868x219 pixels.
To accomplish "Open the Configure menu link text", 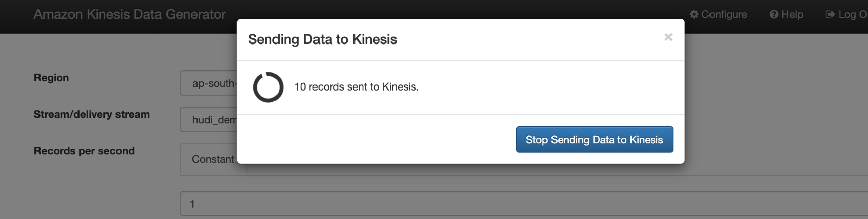I will (724, 14).
